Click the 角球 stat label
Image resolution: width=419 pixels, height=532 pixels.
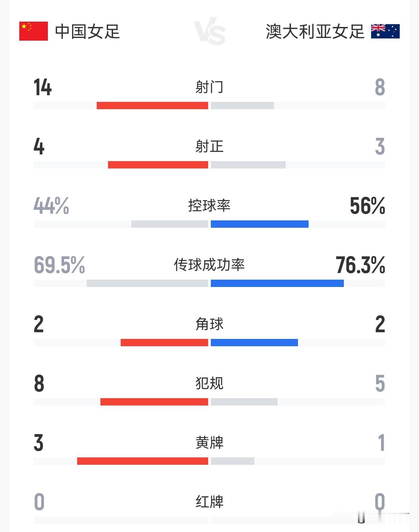click(209, 324)
